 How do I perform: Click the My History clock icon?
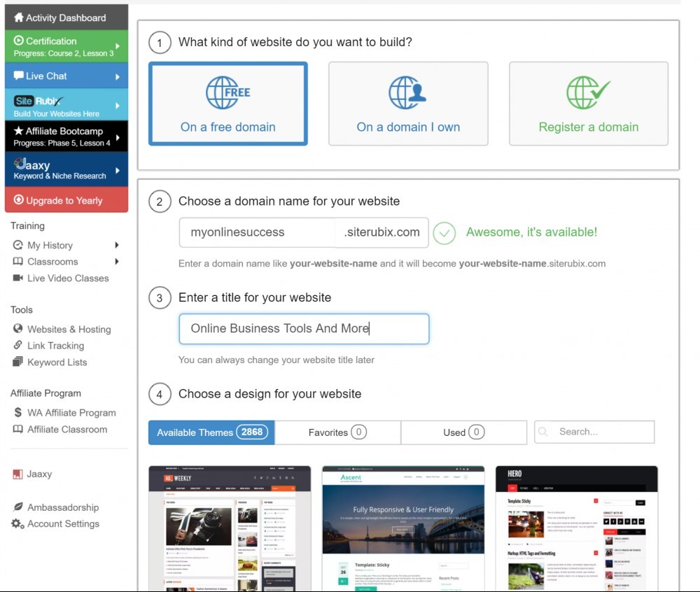click(x=18, y=245)
